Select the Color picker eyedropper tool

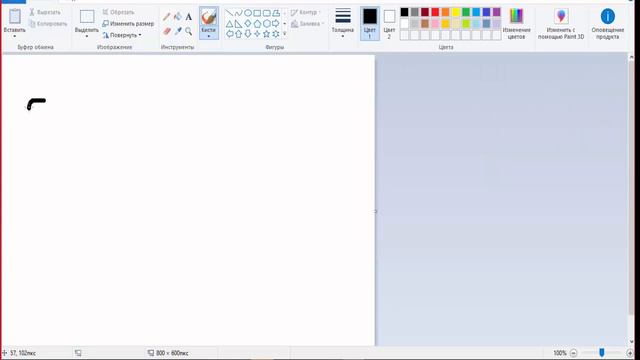pos(178,31)
